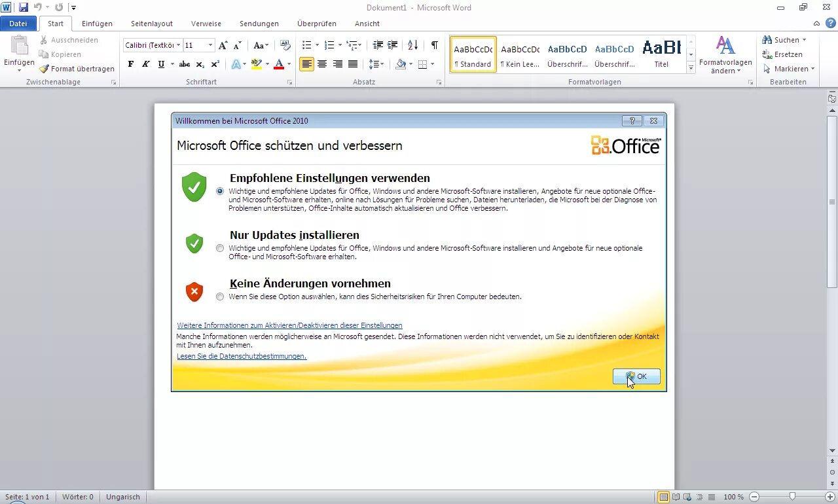Viewport: 838px width, 504px height.
Task: Click the Save icon in quick access toolbar
Action: click(x=24, y=7)
